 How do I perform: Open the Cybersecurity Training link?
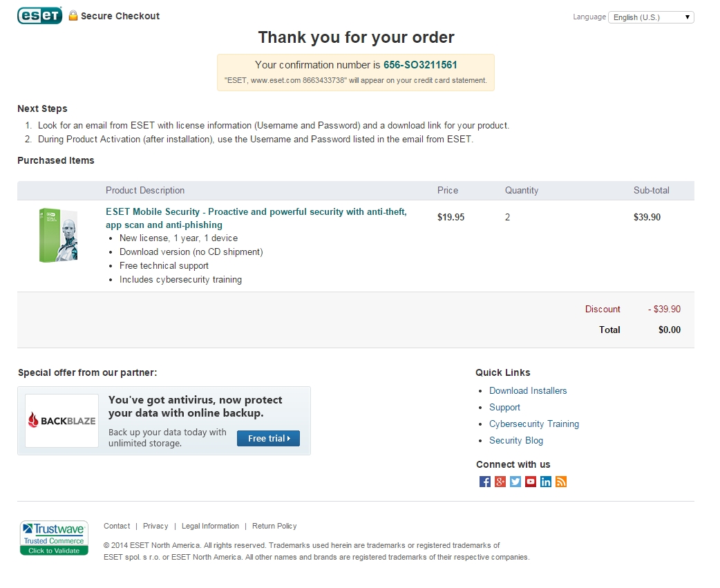(x=534, y=424)
